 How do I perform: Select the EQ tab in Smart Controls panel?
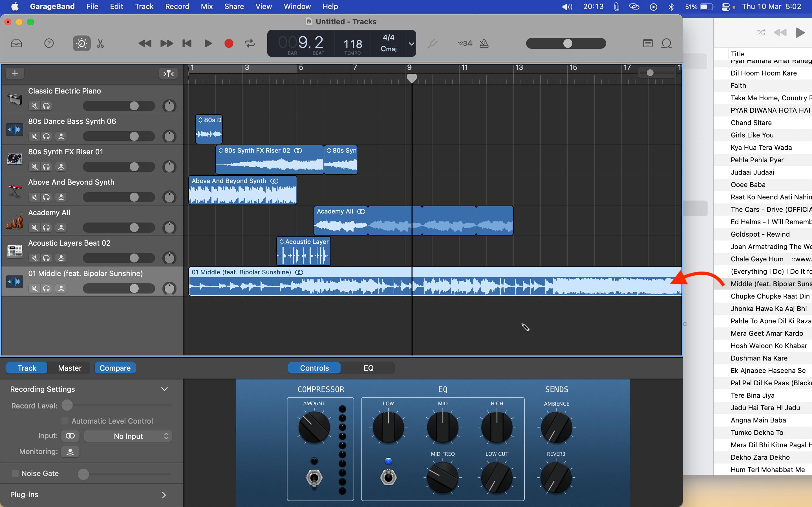(x=368, y=367)
